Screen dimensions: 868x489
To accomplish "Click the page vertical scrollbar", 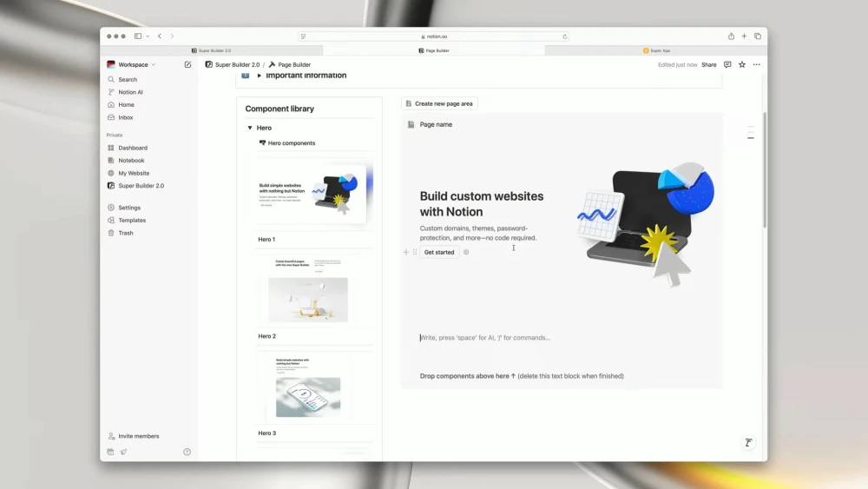I will coord(765,169).
